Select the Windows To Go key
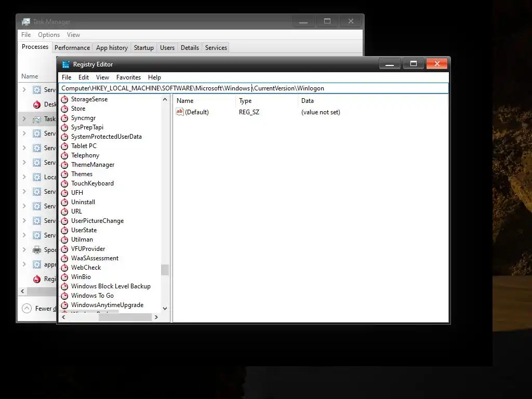 [x=92, y=296]
